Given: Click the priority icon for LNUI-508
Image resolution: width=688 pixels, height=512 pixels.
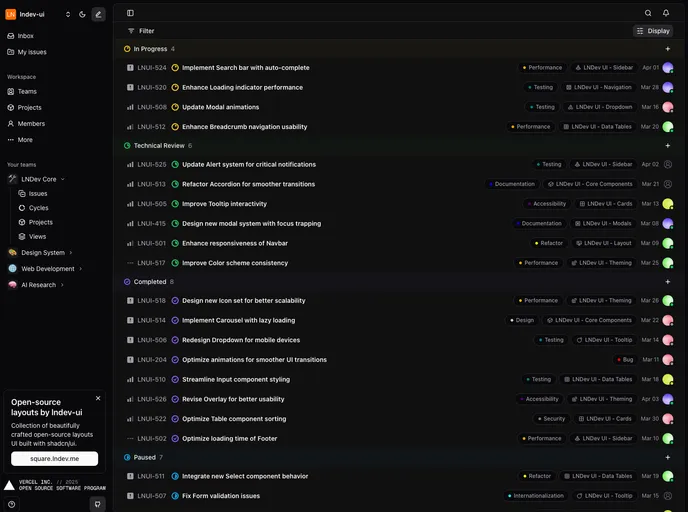Looking at the screenshot, I should (x=130, y=107).
